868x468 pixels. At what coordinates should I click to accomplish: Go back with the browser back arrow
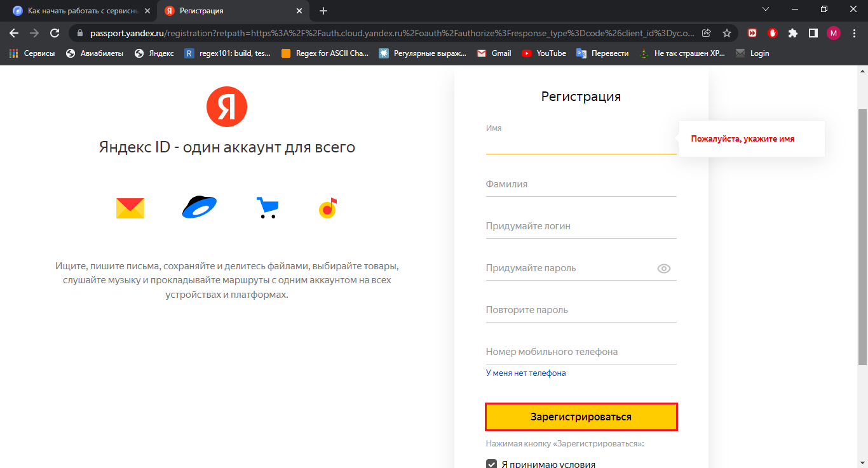[14, 33]
